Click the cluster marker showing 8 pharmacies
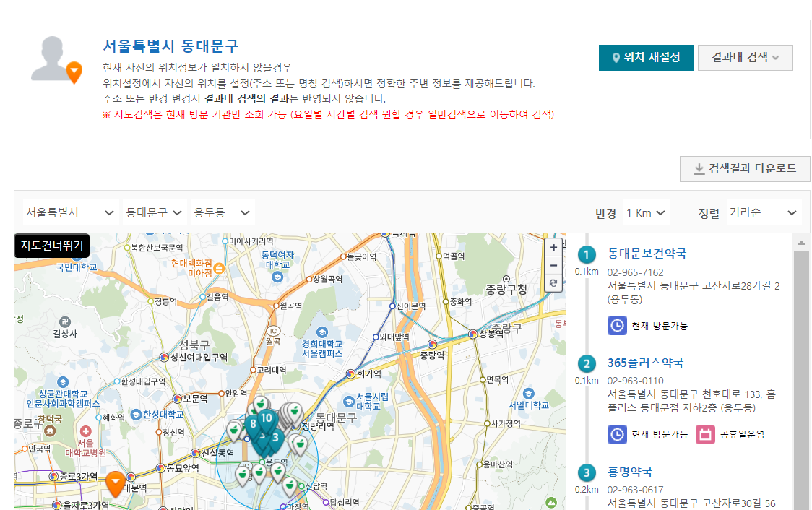The height and width of the screenshot is (510, 812). click(x=253, y=423)
